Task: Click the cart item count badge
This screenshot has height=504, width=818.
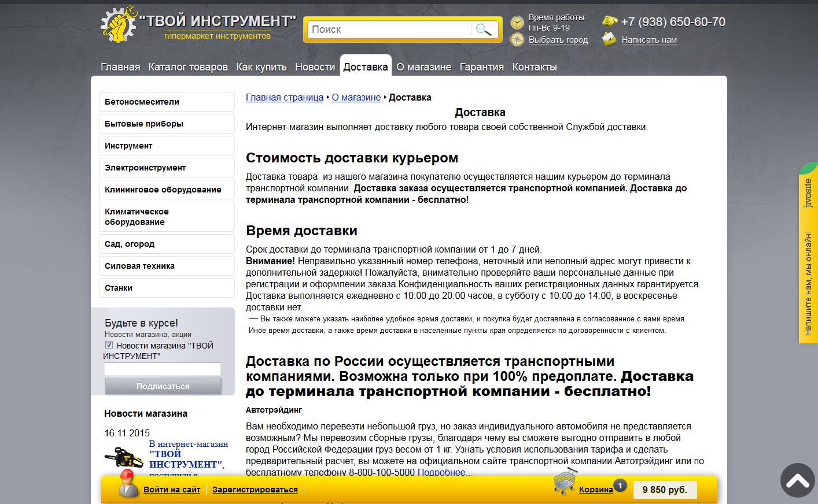Action: coord(620,486)
